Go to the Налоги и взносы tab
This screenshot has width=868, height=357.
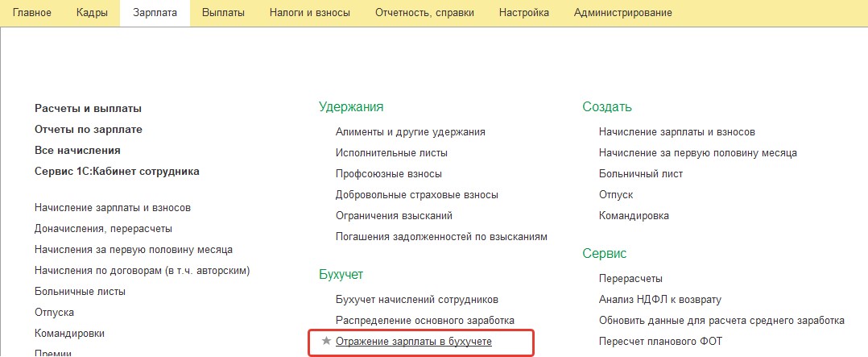pyautogui.click(x=310, y=13)
